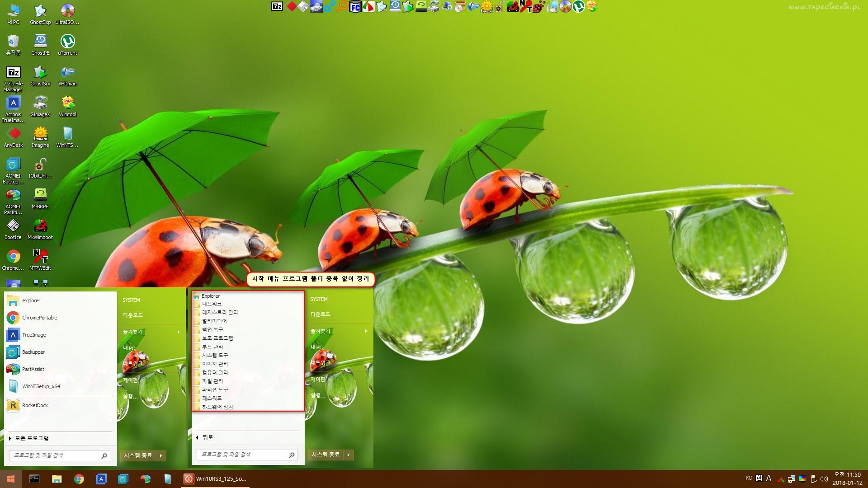Launch Backupper from start menu
This screenshot has height=488, width=868.
[x=60, y=352]
